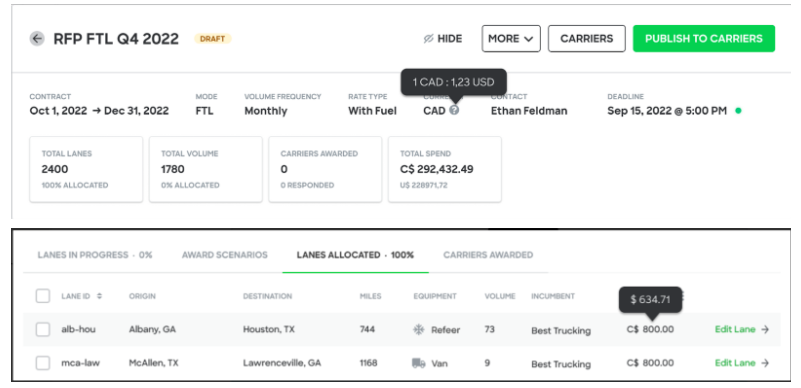The width and height of the screenshot is (801, 388).
Task: Open the Carriers Awarded 0 card
Action: (x=325, y=169)
